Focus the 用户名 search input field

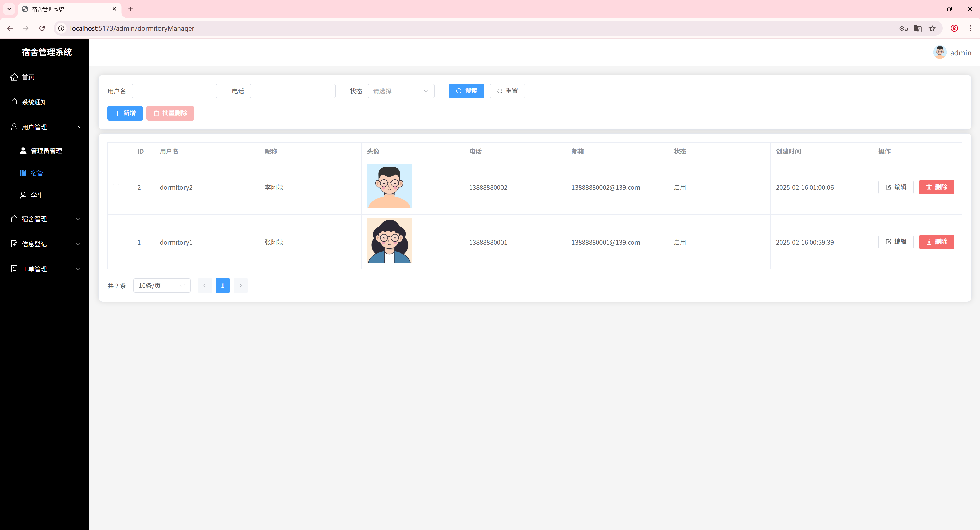pos(174,91)
